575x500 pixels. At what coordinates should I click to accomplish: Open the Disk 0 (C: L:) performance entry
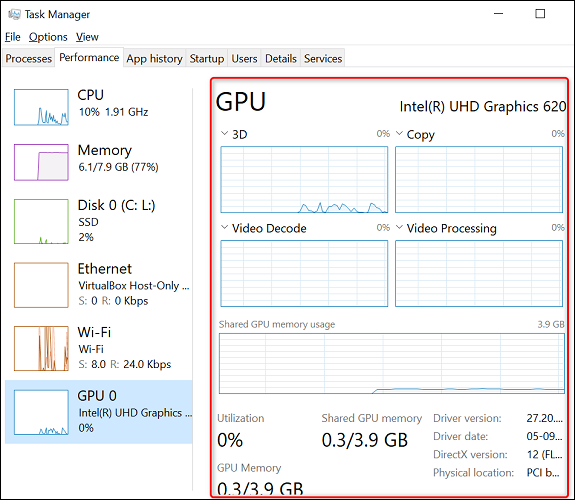pyautogui.click(x=99, y=221)
